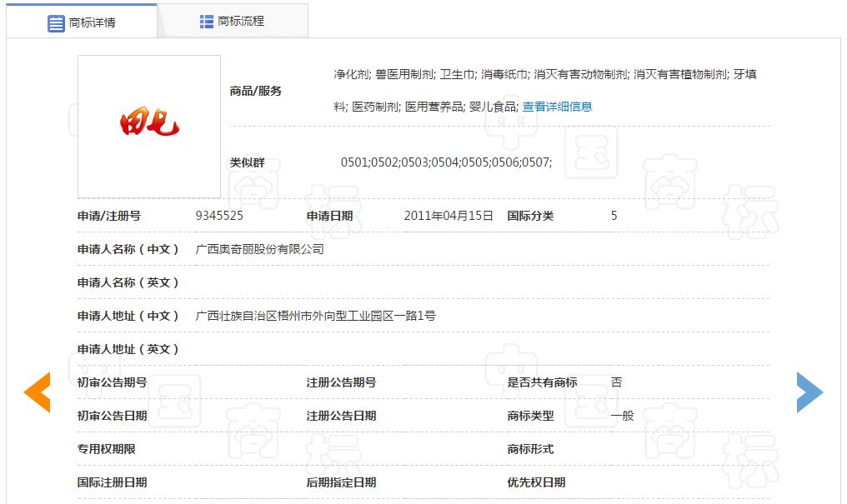
Task: Click the grid icon on 商标流程 tab
Action: tap(207, 22)
